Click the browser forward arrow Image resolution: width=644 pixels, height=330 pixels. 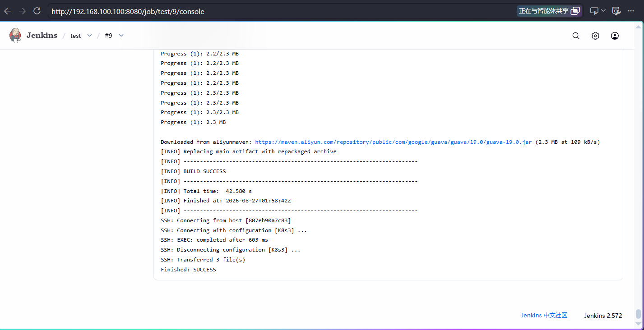pos(22,11)
